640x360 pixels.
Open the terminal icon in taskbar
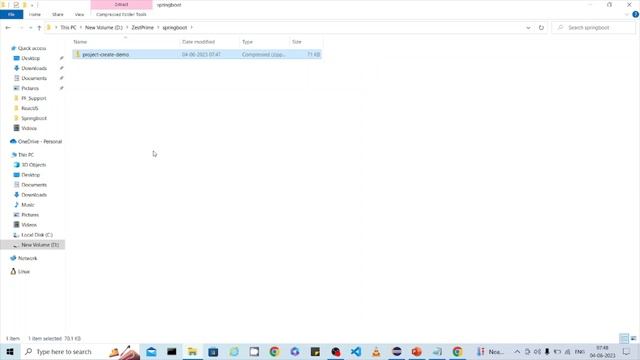click(x=172, y=352)
